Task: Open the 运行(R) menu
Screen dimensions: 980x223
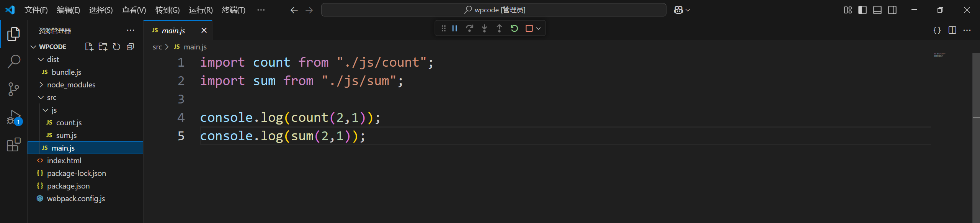Action: click(x=201, y=10)
